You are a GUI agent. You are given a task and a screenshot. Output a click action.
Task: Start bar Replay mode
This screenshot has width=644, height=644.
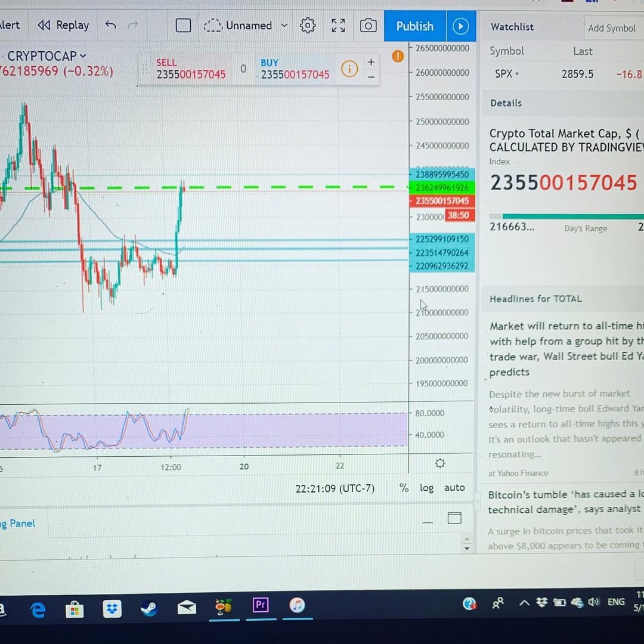tap(63, 26)
